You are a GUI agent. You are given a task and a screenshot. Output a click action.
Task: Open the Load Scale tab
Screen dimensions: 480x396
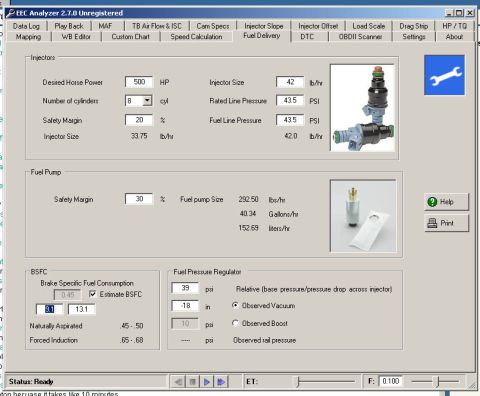(x=369, y=26)
